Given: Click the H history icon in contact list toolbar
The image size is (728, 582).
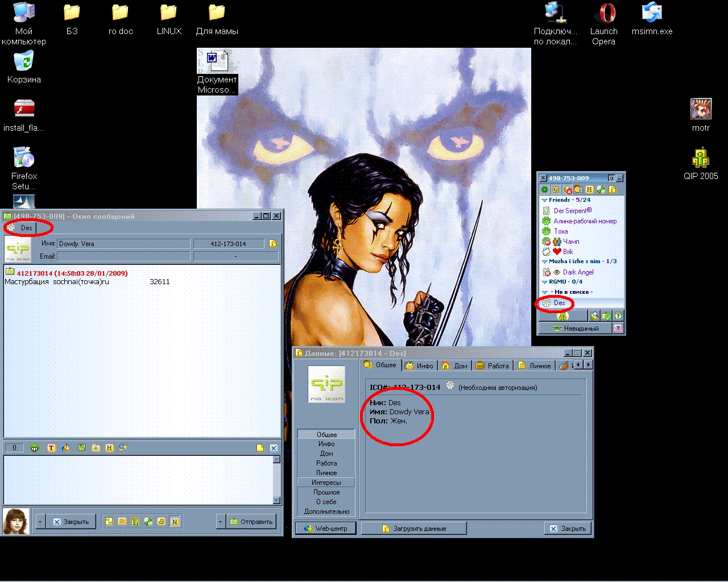Looking at the screenshot, I should (x=590, y=189).
